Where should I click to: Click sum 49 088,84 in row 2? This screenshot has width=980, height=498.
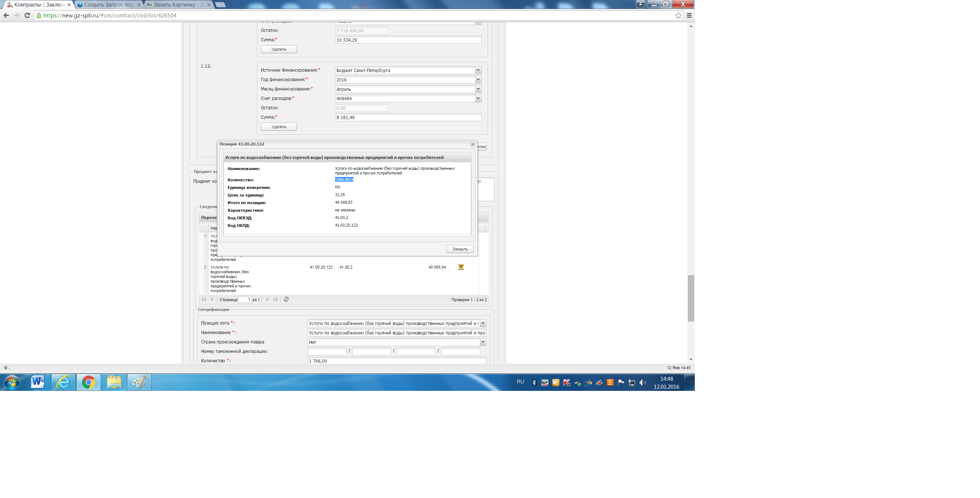pyautogui.click(x=437, y=267)
